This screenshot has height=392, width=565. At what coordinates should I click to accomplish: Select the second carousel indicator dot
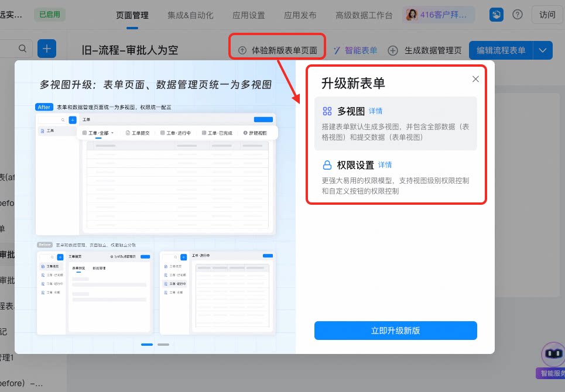163,345
